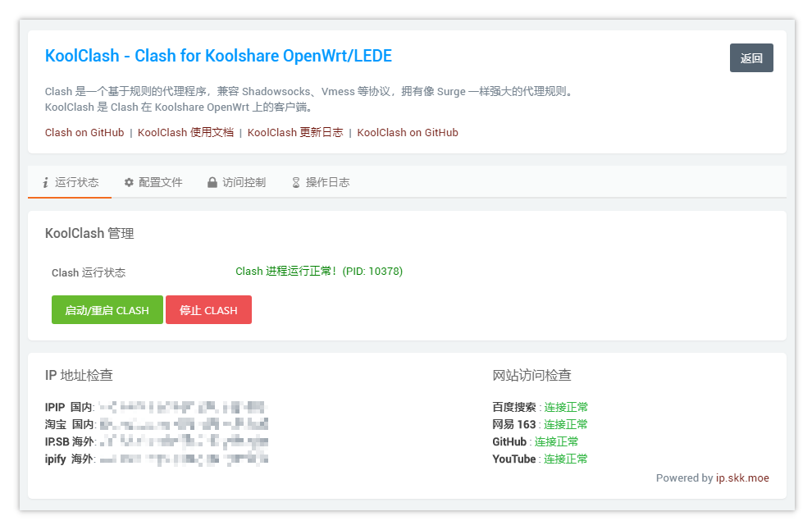Switch to the 运行状态 tab
Screen dimensions: 812x530
pyautogui.click(x=70, y=182)
